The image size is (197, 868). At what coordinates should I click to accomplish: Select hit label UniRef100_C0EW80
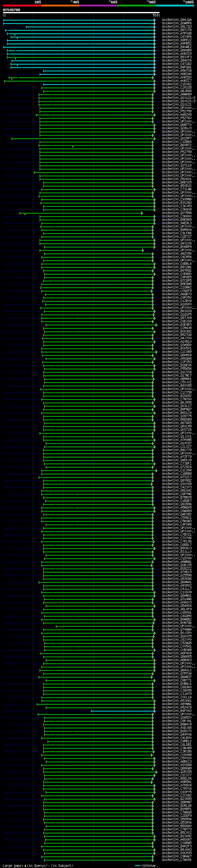pos(177,274)
